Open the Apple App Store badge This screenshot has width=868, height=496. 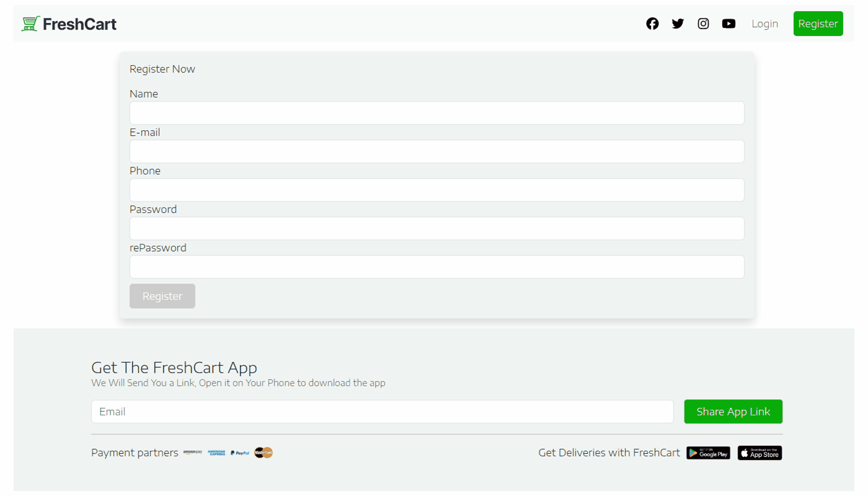pos(759,453)
